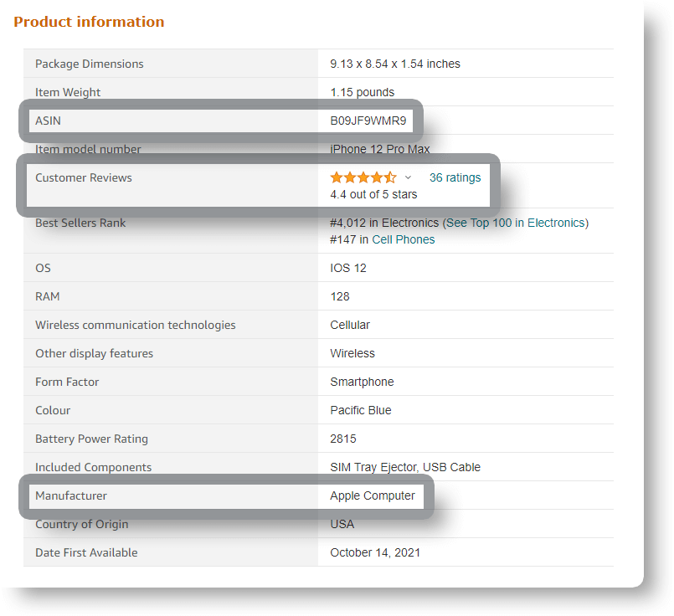Select the Smartphone value

(362, 382)
